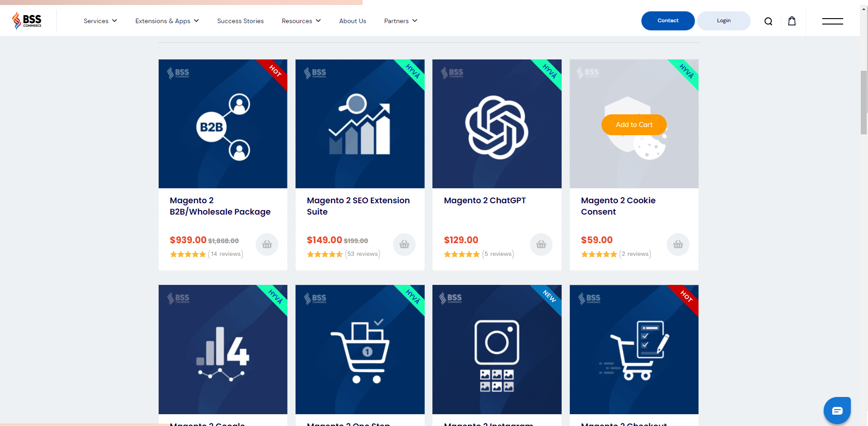Click basket icon for SEO Extension Suite
Viewport: 868px width, 426px height.
(x=404, y=245)
